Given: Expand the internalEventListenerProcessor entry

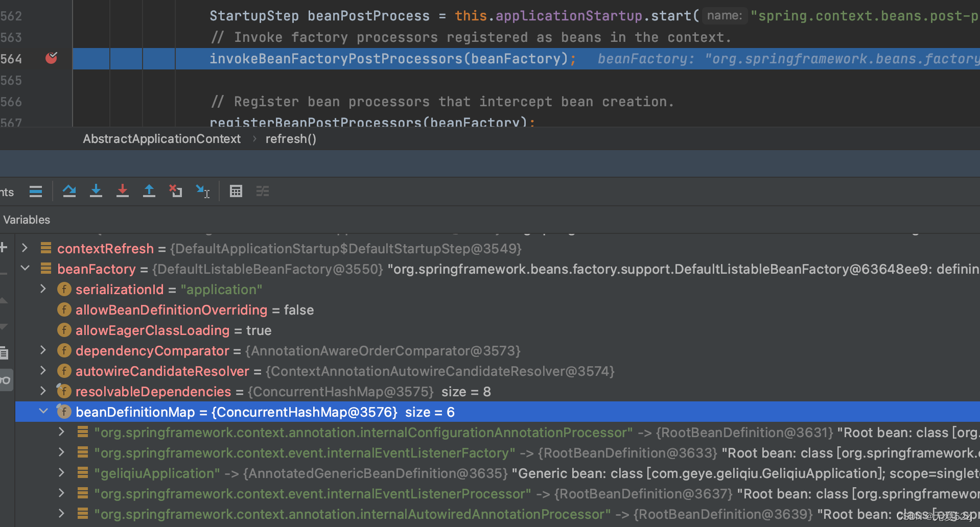Looking at the screenshot, I should [62, 493].
